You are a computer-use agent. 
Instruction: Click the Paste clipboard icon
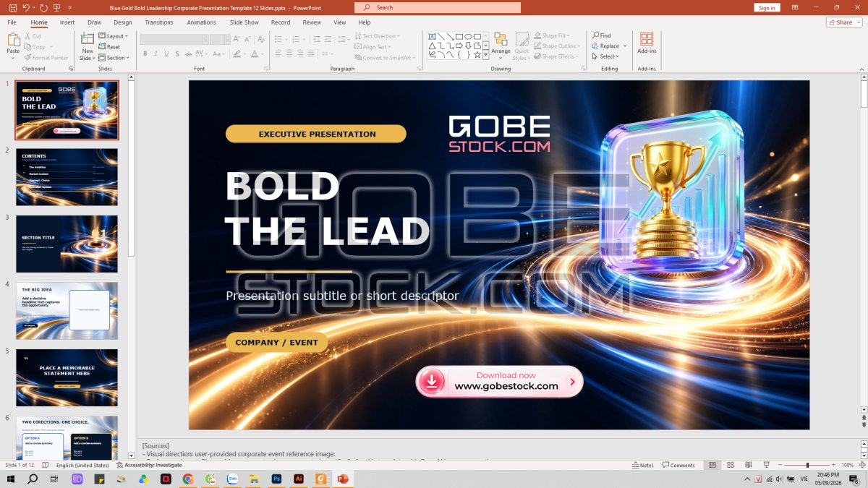tap(13, 40)
